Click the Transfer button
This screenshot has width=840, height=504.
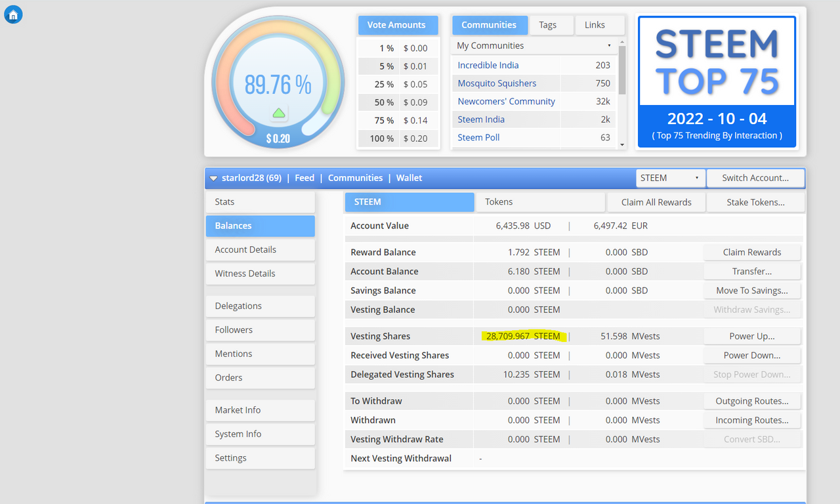pos(752,271)
